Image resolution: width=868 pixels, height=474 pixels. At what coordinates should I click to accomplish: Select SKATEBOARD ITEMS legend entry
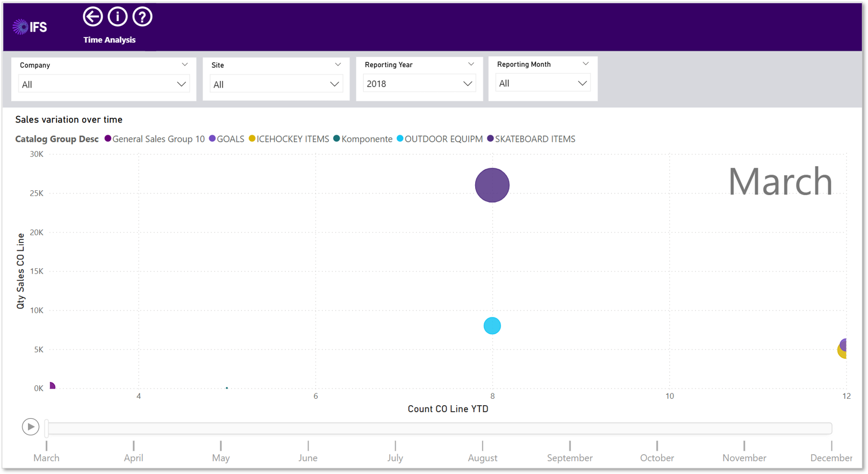531,139
